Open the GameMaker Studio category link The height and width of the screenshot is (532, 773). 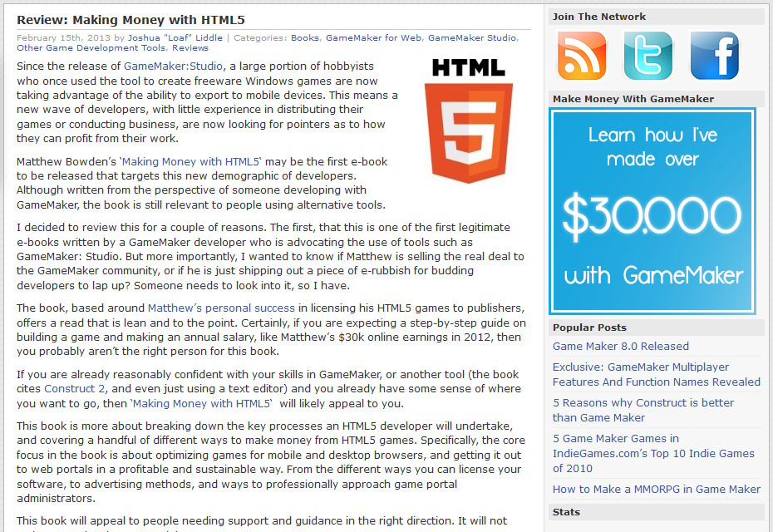click(472, 38)
